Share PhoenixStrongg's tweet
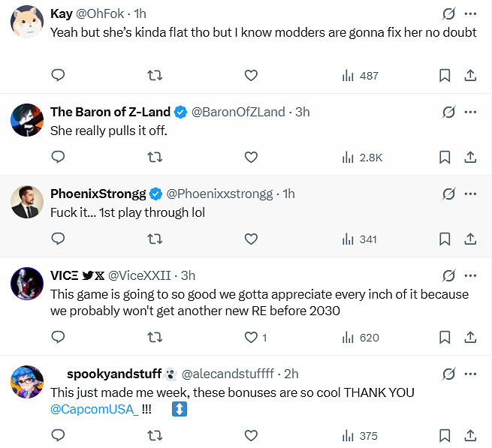492x448 pixels. [x=470, y=239]
